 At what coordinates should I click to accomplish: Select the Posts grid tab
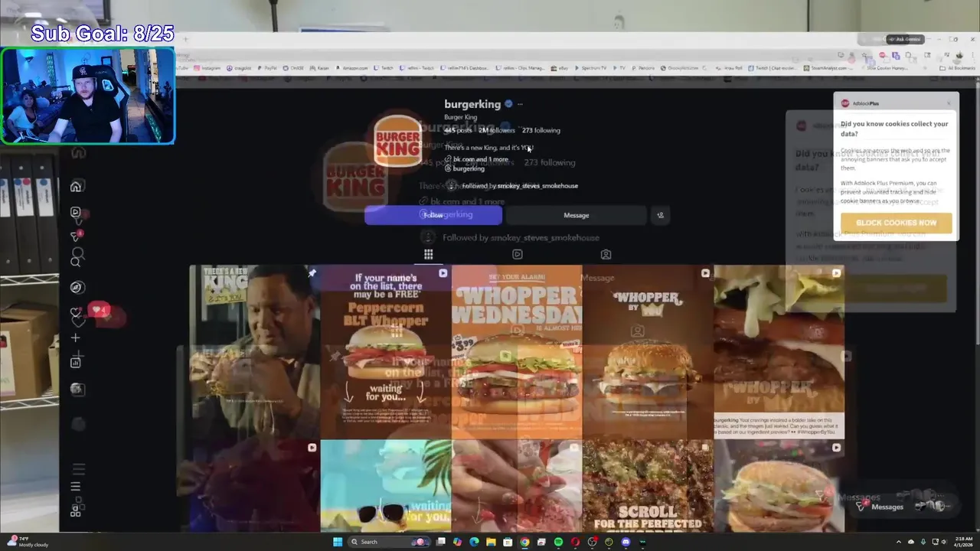(x=429, y=254)
